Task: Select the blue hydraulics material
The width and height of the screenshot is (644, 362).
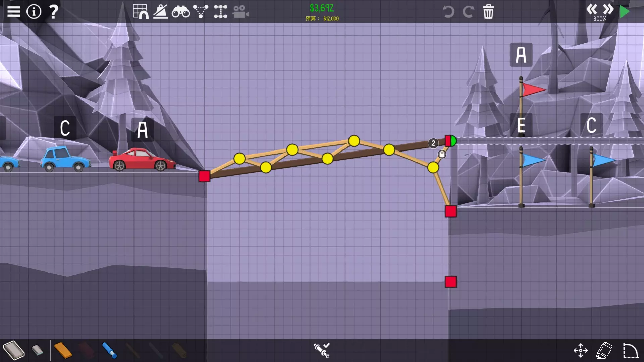Action: [x=109, y=350]
